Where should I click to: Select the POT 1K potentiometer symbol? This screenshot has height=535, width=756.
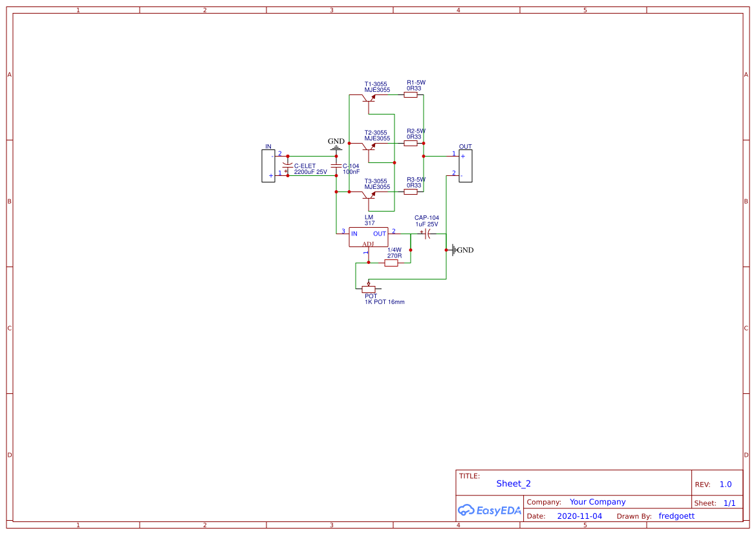pos(369,289)
